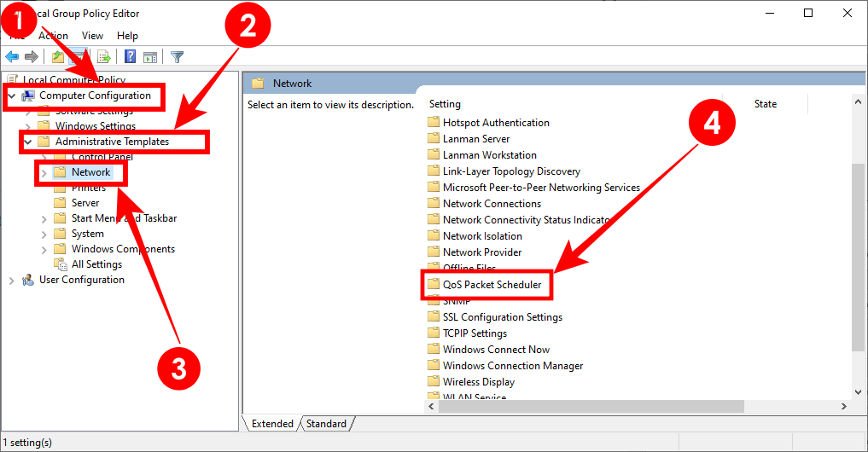The height and width of the screenshot is (452, 868).
Task: Click the Back arrow toolbar icon
Action: coord(12,56)
